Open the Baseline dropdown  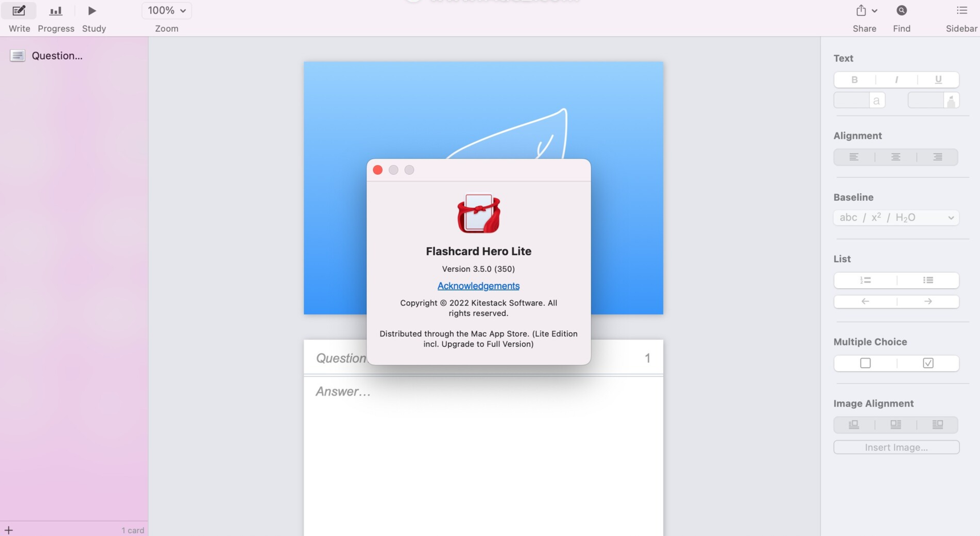[896, 218]
